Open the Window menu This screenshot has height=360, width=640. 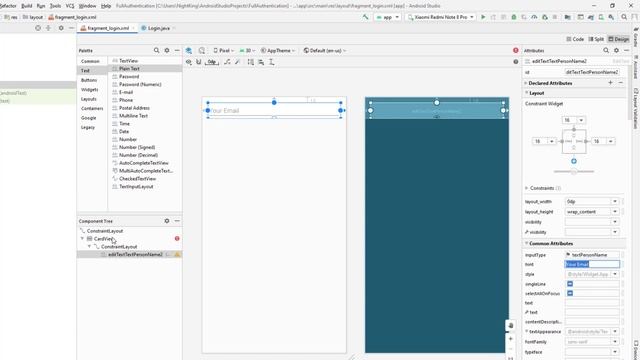[87, 6]
